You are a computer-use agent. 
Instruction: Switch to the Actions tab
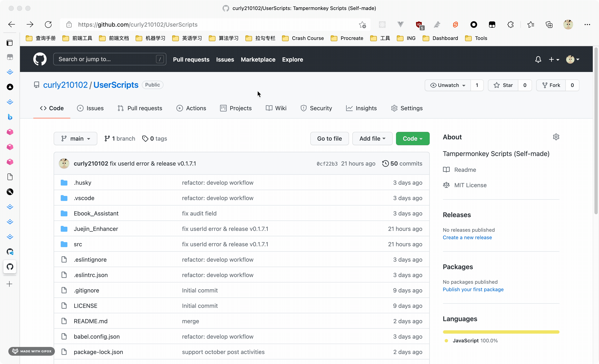pyautogui.click(x=191, y=108)
